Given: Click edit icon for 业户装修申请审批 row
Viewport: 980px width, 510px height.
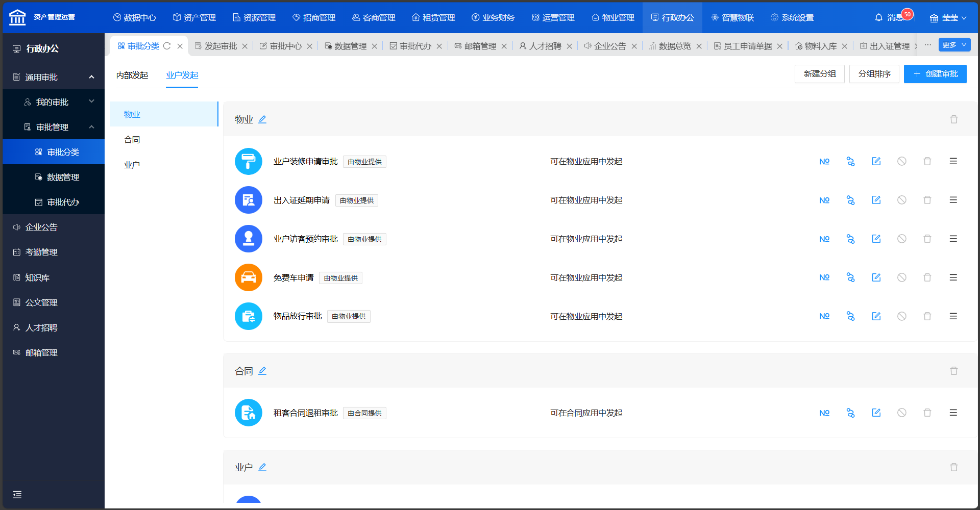Looking at the screenshot, I should coord(876,161).
